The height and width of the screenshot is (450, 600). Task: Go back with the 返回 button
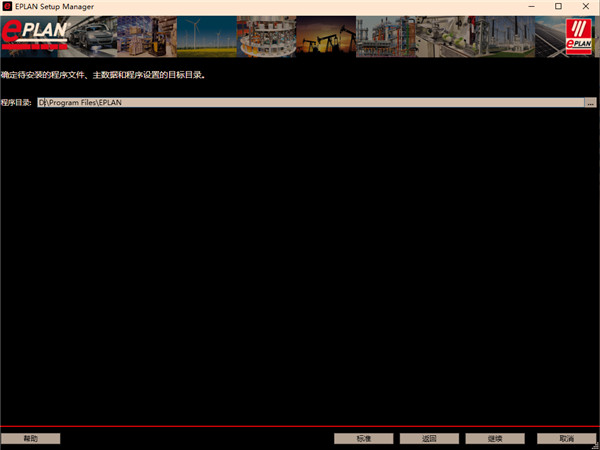[429, 439]
